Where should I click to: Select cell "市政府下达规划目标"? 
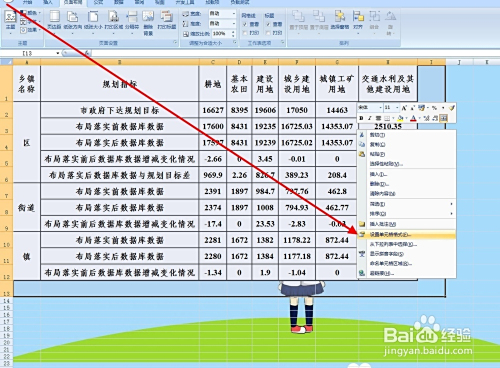(x=120, y=110)
